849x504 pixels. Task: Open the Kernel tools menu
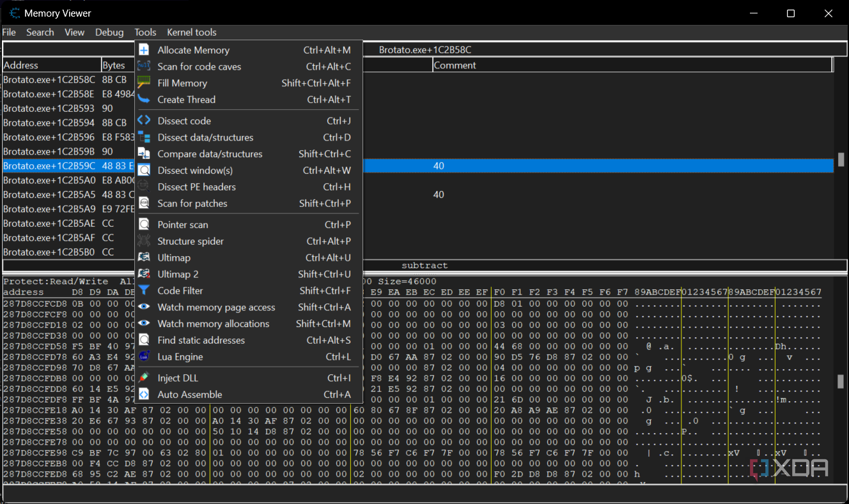[x=192, y=32]
